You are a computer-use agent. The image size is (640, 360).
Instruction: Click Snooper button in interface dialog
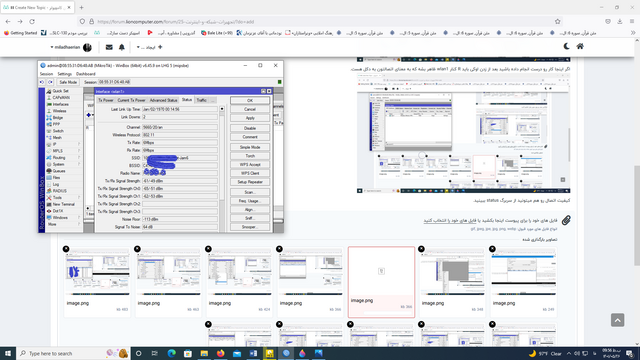point(250,227)
